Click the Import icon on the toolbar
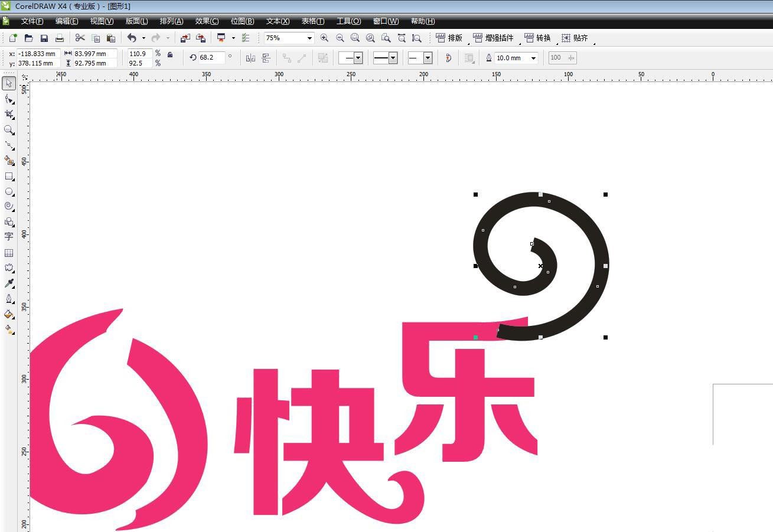 pyautogui.click(x=185, y=38)
